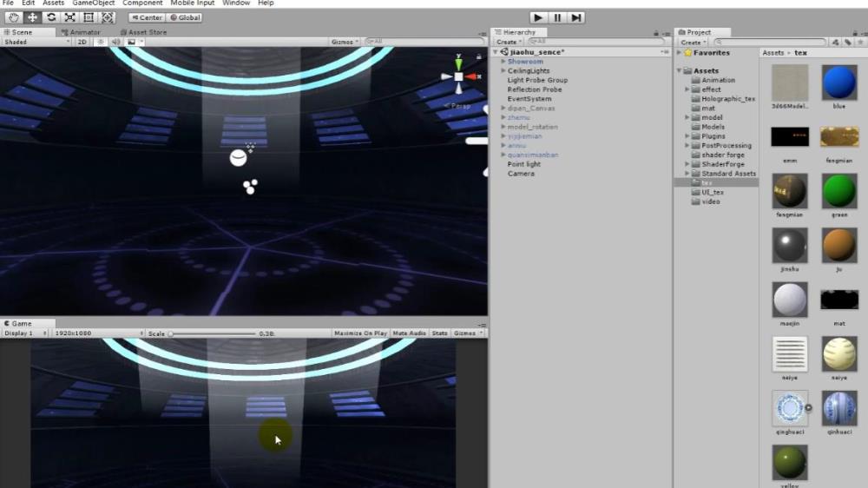Select the Rect transform tool
This screenshot has width=868, height=488.
point(89,17)
